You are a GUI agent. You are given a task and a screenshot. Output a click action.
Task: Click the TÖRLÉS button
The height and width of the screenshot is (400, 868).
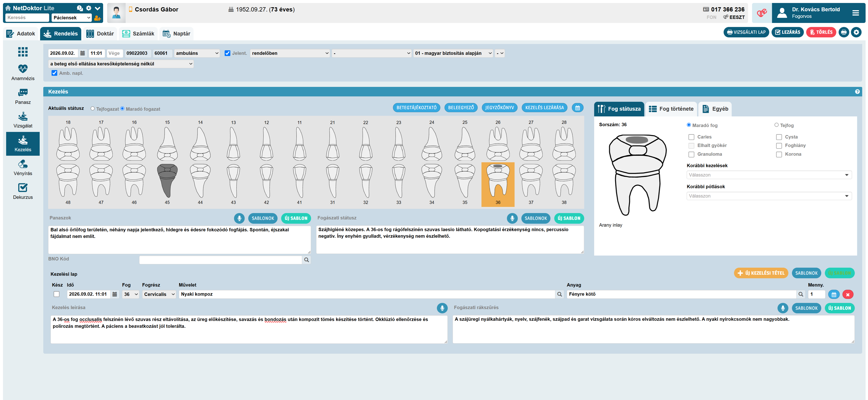pos(821,32)
